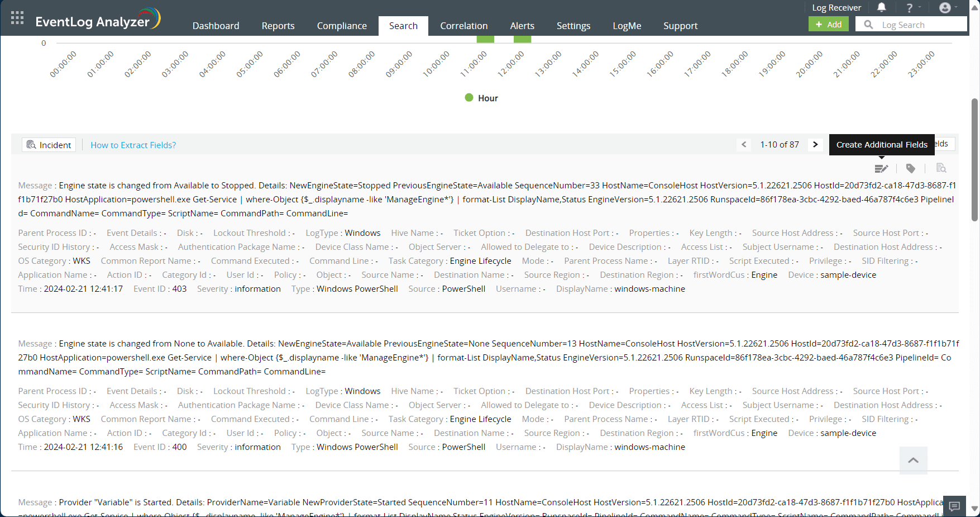This screenshot has width=980, height=517.
Task: Switch to the Compliance tab
Action: point(341,26)
